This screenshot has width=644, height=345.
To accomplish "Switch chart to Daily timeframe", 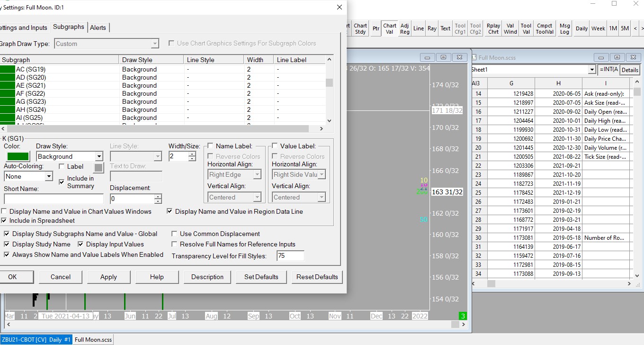I will tap(582, 29).
